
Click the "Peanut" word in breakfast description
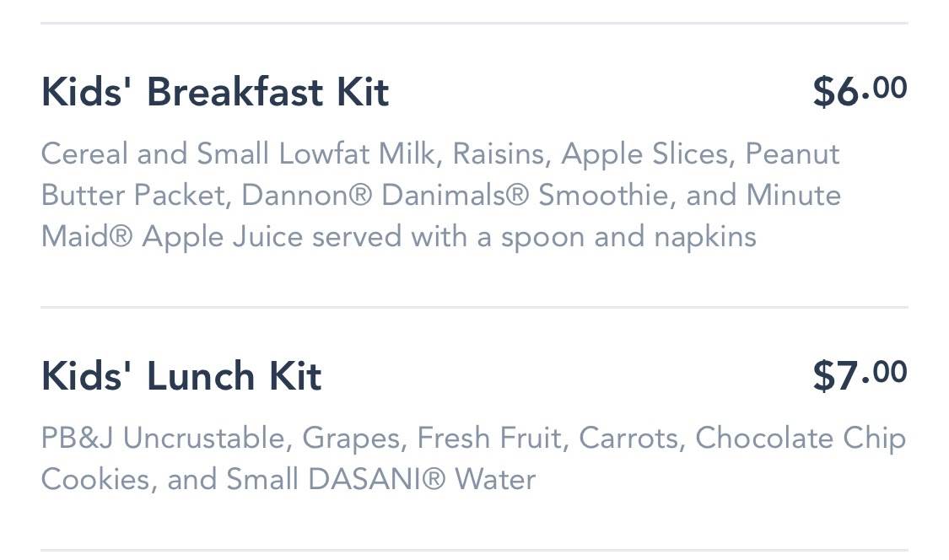click(792, 154)
